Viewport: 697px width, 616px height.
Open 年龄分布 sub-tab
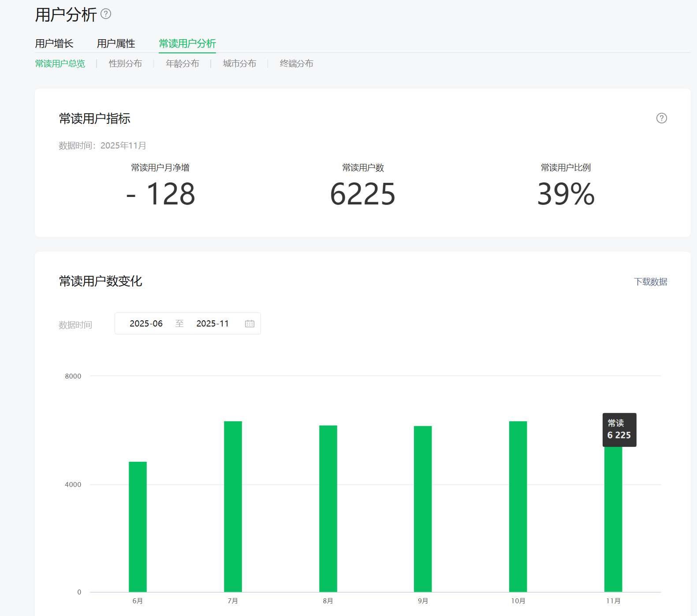(x=182, y=63)
